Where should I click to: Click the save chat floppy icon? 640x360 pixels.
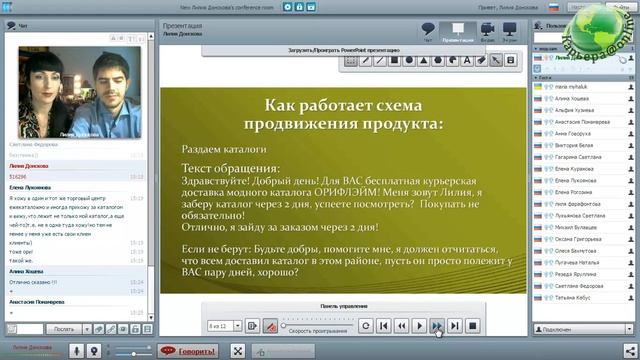click(148, 329)
